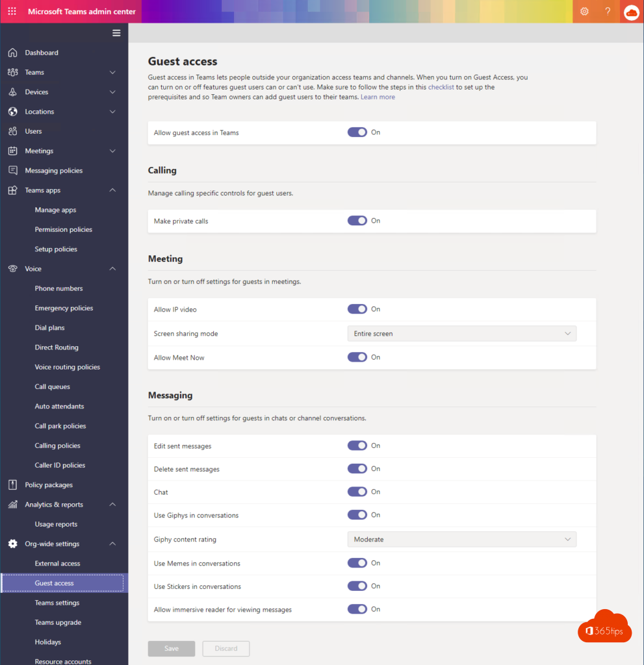Toggle Use Giphys in conversations

357,515
